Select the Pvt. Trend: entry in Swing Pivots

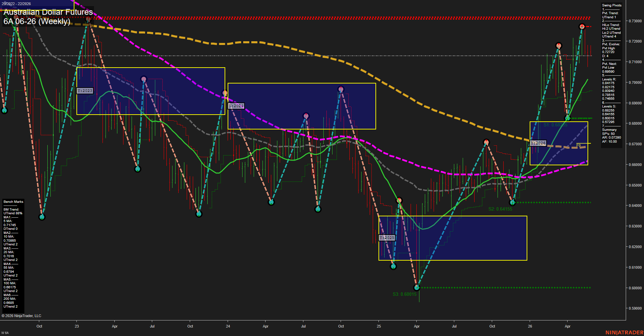click(x=610, y=13)
